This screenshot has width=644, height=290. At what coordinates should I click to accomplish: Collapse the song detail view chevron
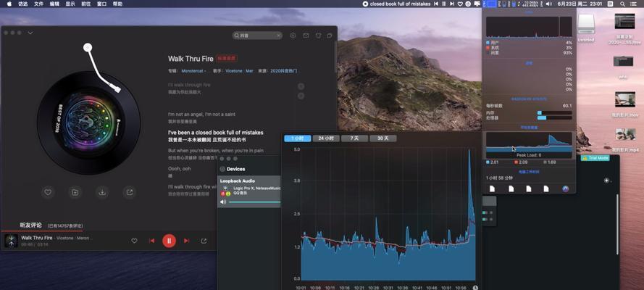[x=30, y=33]
